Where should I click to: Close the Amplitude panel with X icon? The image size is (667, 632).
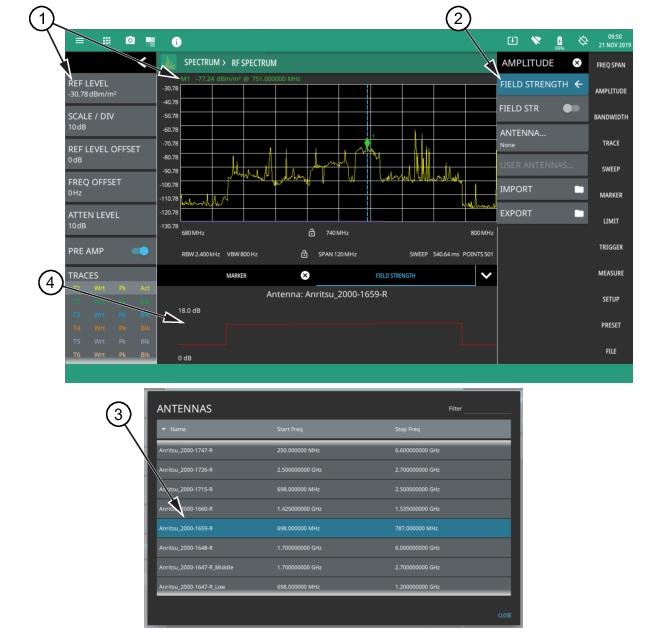(x=577, y=63)
